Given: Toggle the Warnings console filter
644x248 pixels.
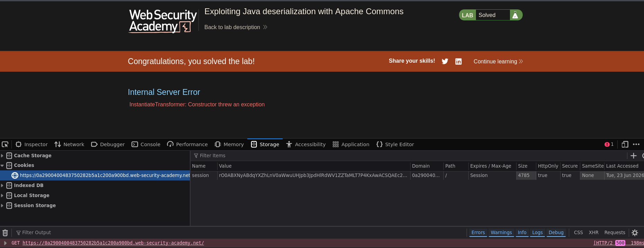Looking at the screenshot, I should tap(501, 233).
